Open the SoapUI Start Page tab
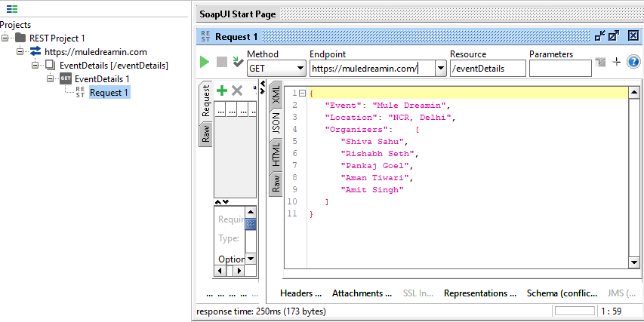This screenshot has height=322, width=644. (238, 14)
